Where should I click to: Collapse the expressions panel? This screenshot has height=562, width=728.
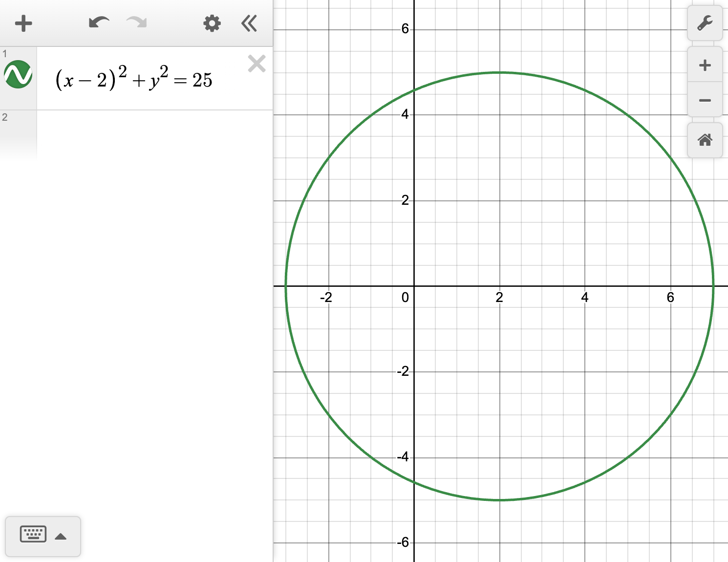[249, 23]
